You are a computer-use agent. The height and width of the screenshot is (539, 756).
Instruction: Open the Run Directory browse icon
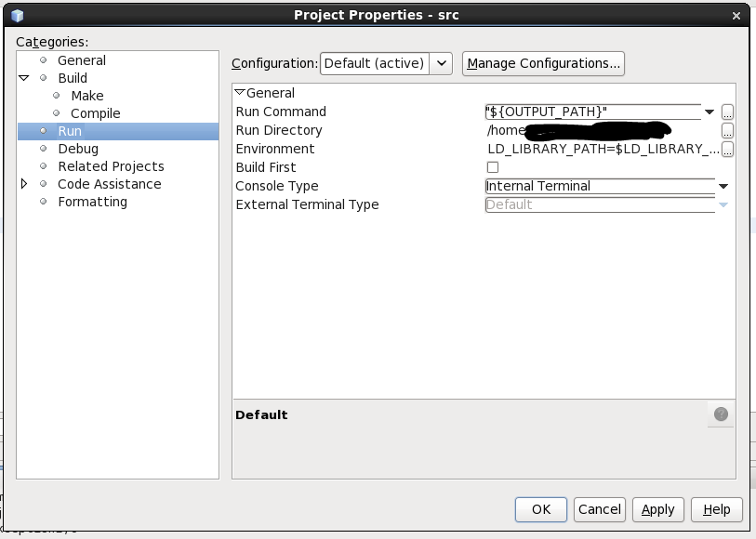point(727,130)
